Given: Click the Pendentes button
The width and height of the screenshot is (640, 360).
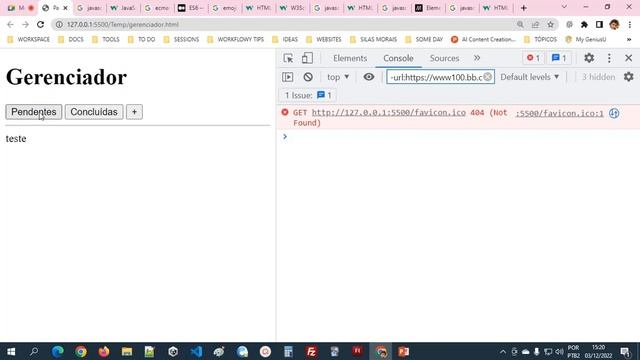Looking at the screenshot, I should pyautogui.click(x=33, y=112).
